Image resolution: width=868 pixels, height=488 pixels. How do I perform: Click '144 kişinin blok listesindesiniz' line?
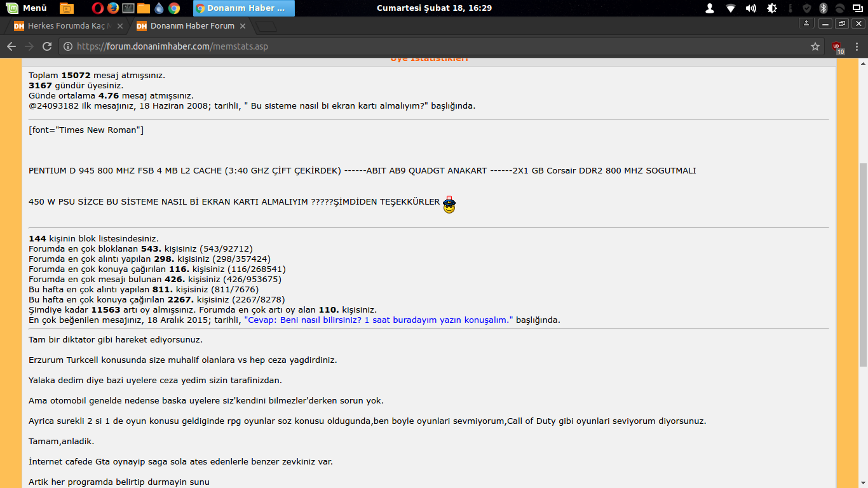tap(93, 238)
